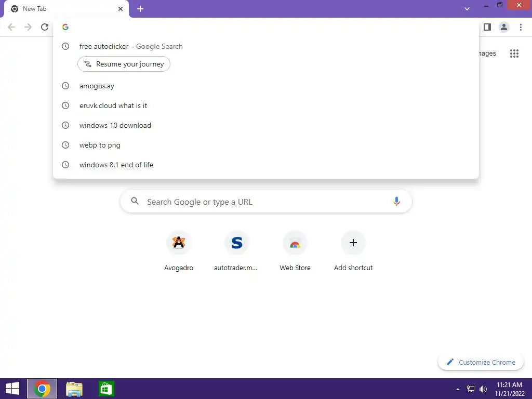
Task: Select the 'webp to png' suggestion
Action: tap(266, 145)
